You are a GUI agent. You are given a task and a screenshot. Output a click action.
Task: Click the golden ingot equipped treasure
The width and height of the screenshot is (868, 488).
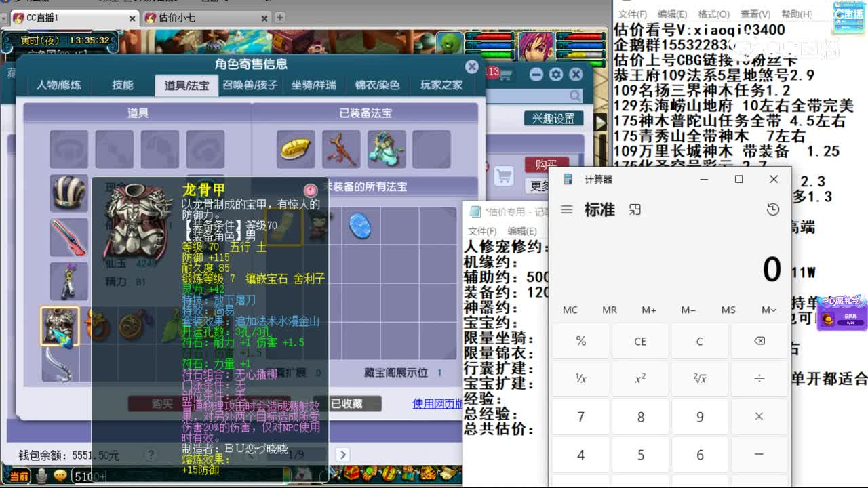coord(296,149)
